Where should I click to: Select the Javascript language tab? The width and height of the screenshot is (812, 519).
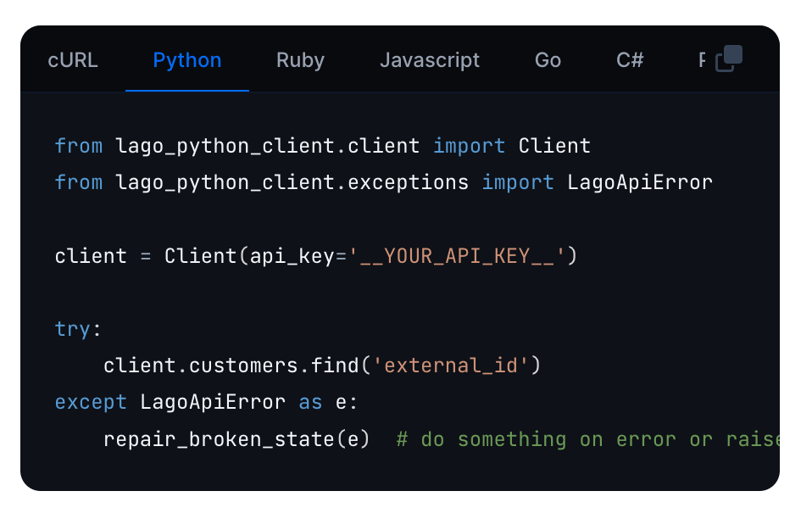[x=430, y=59]
